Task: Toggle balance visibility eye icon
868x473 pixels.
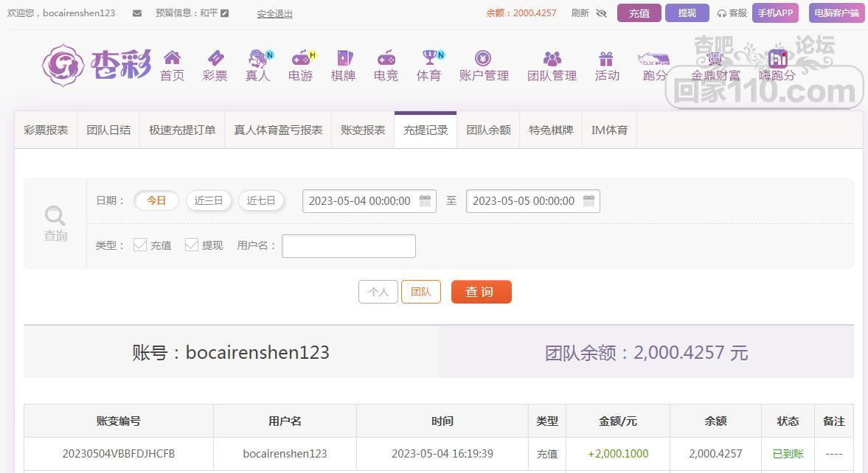Action: (x=601, y=13)
